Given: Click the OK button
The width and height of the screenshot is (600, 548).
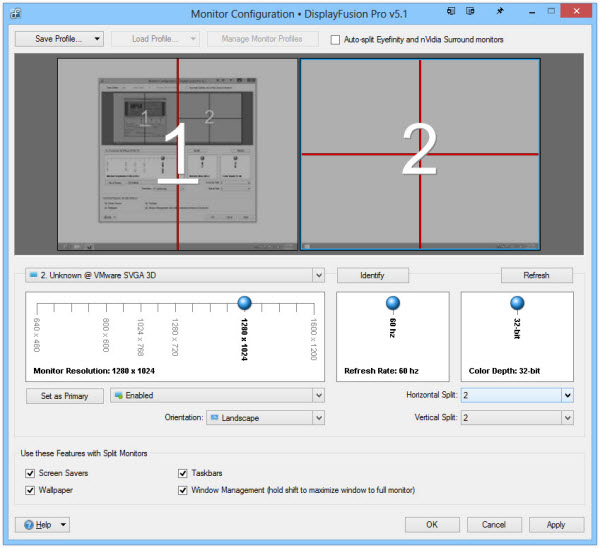Looking at the screenshot, I should coord(432,525).
